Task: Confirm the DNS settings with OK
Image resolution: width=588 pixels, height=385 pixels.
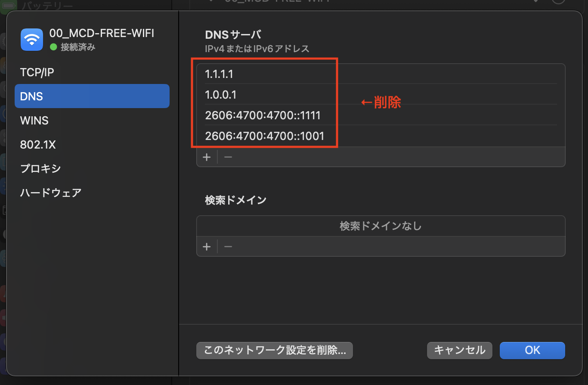Action: (532, 350)
